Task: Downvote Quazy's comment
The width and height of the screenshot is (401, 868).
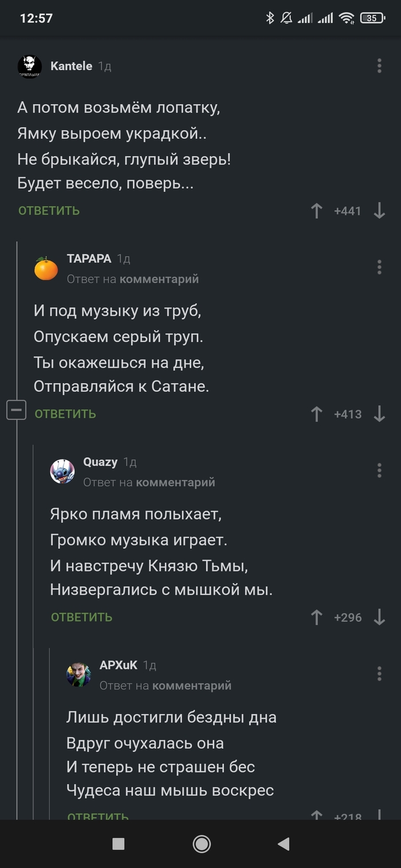Action: pos(379,617)
